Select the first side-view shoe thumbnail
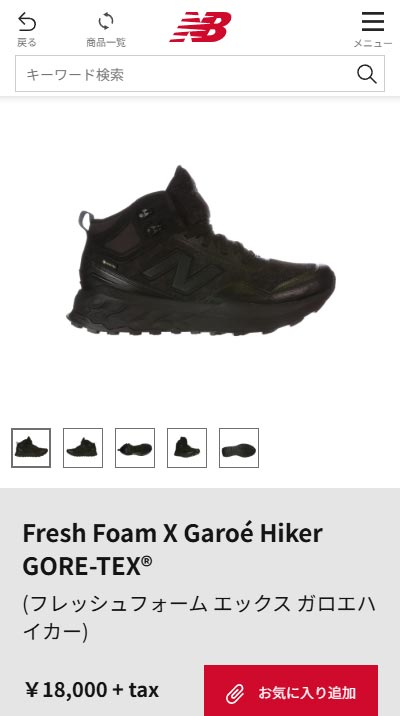 point(31,448)
